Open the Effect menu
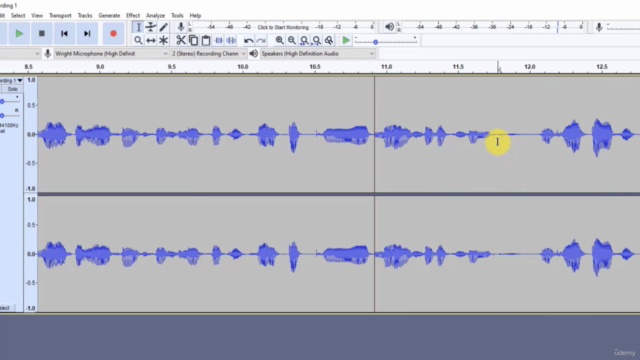The height and width of the screenshot is (360, 640). [133, 16]
